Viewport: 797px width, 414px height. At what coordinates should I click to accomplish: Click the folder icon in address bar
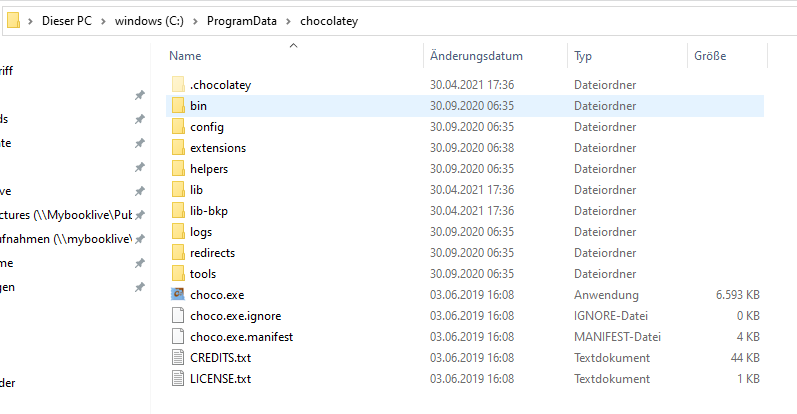point(14,21)
